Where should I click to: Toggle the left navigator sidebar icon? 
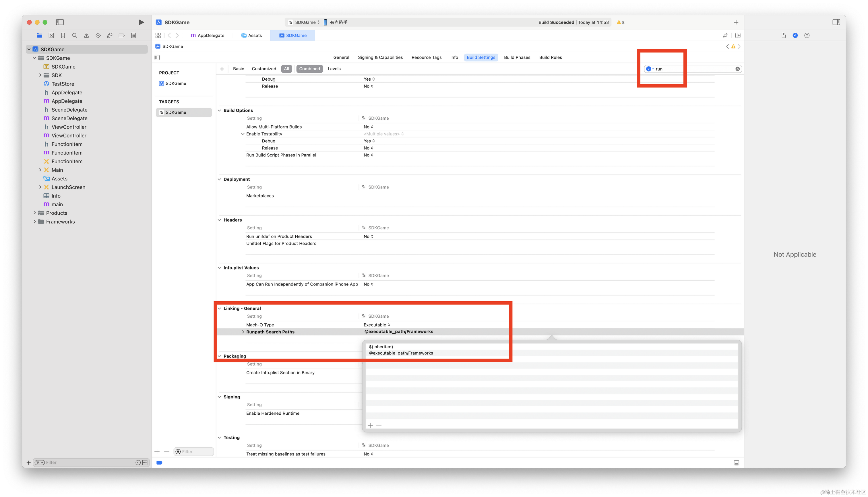click(x=60, y=22)
